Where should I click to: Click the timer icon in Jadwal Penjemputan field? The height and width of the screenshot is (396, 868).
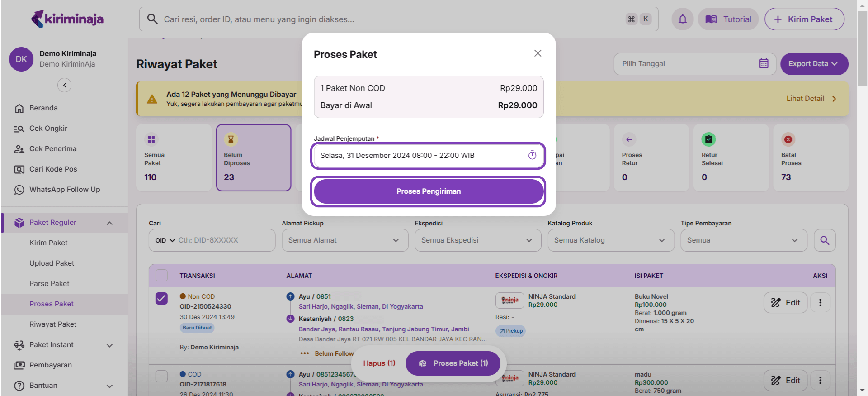[x=532, y=155]
